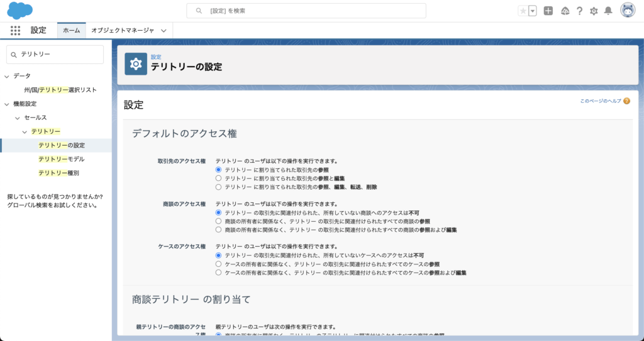Open the favorites list dropdown arrow

(533, 11)
